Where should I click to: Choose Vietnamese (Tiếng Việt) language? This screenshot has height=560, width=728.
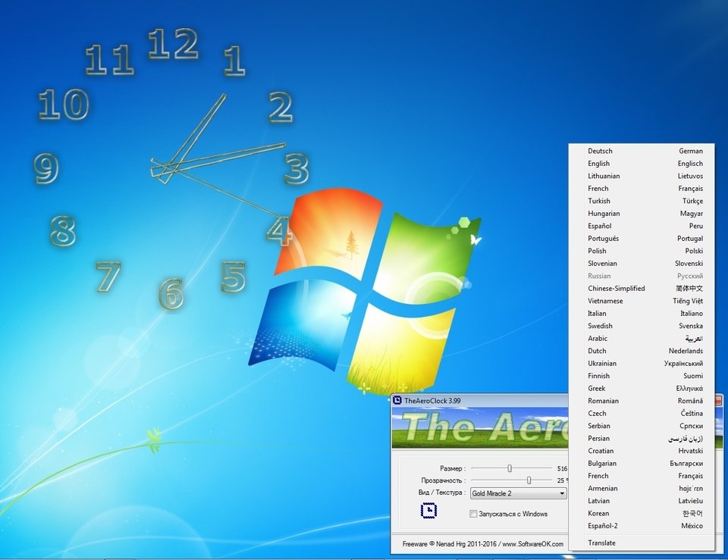click(642, 301)
